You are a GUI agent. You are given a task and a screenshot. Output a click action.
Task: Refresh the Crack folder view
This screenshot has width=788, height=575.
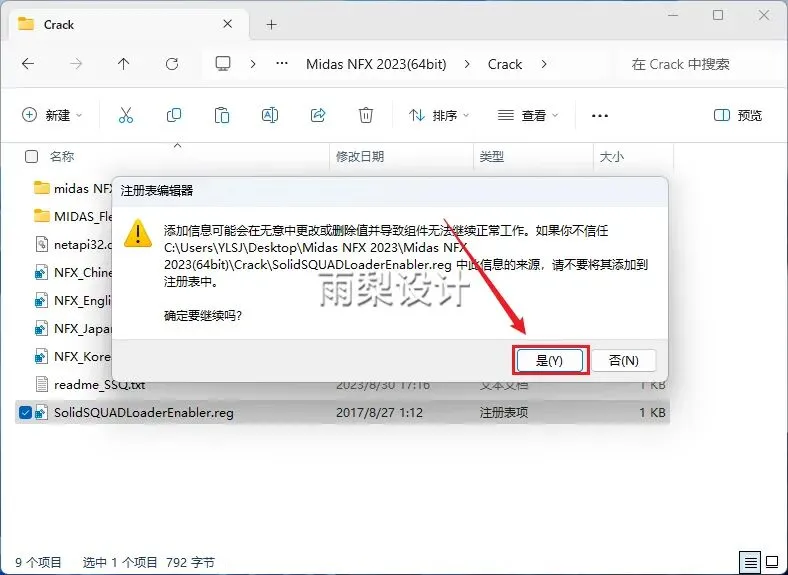tap(172, 64)
